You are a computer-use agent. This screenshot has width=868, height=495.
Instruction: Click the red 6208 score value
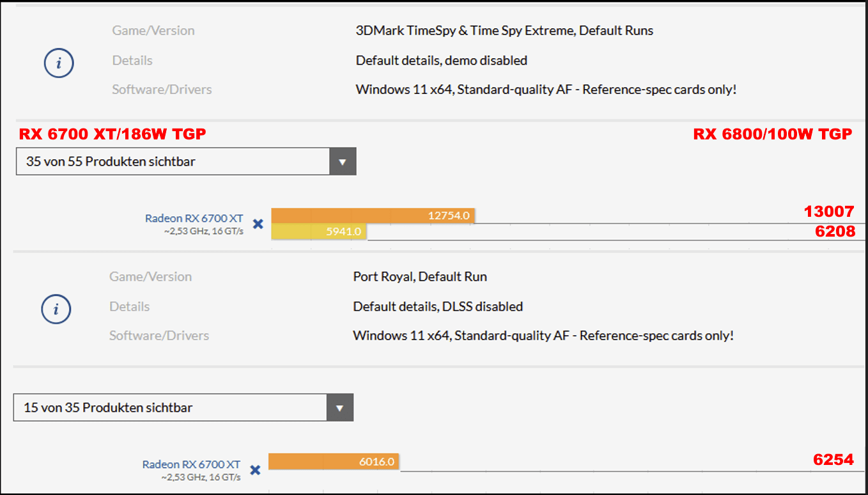click(x=835, y=232)
